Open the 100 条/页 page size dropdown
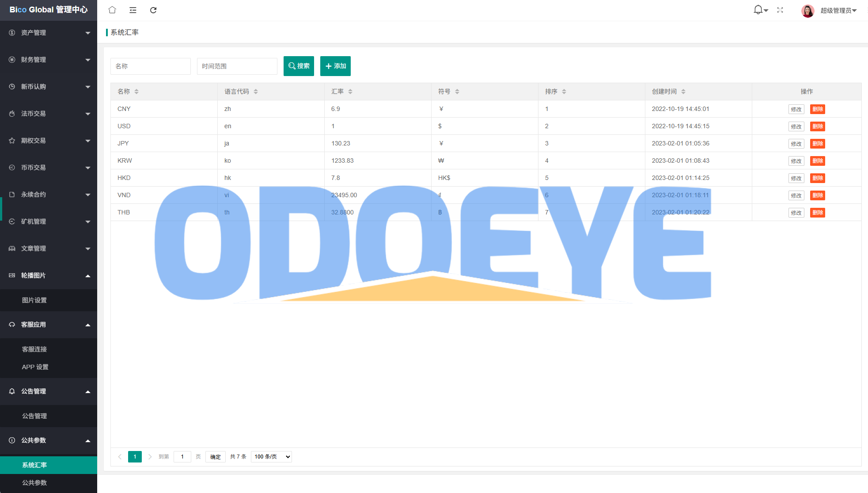868x493 pixels. tap(271, 457)
